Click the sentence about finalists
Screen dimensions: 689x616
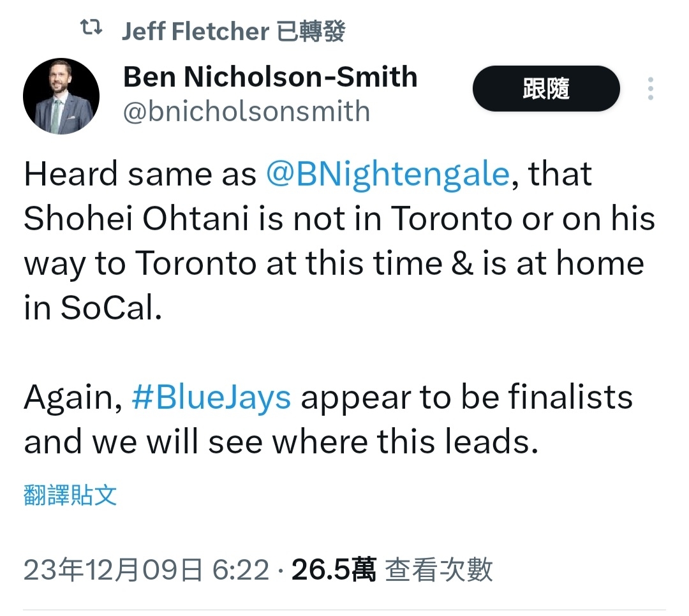(329, 419)
